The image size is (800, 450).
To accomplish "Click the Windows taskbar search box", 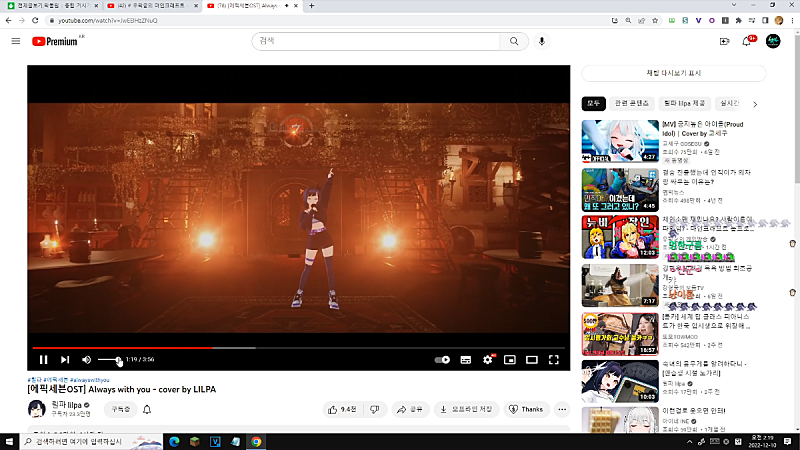I will click(91, 441).
